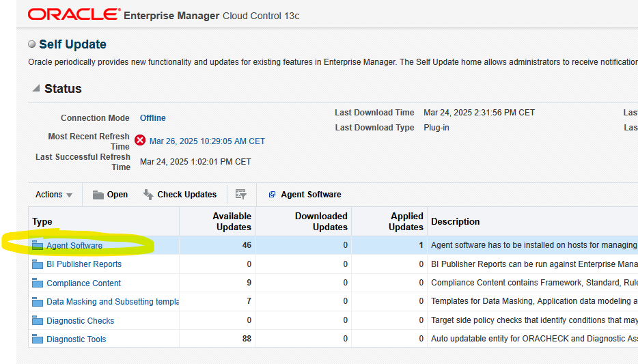Collapse the Status section triangle
Screen dimensions: 638x364
pos(36,89)
